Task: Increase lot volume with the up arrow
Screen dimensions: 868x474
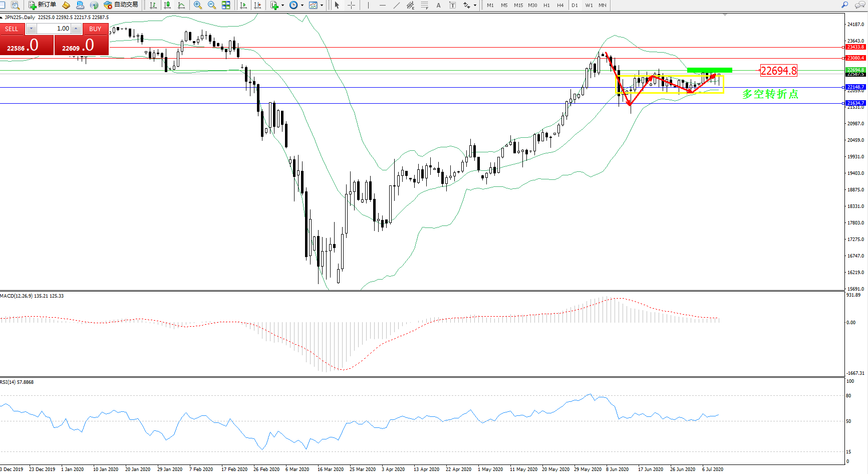Action: click(x=76, y=29)
